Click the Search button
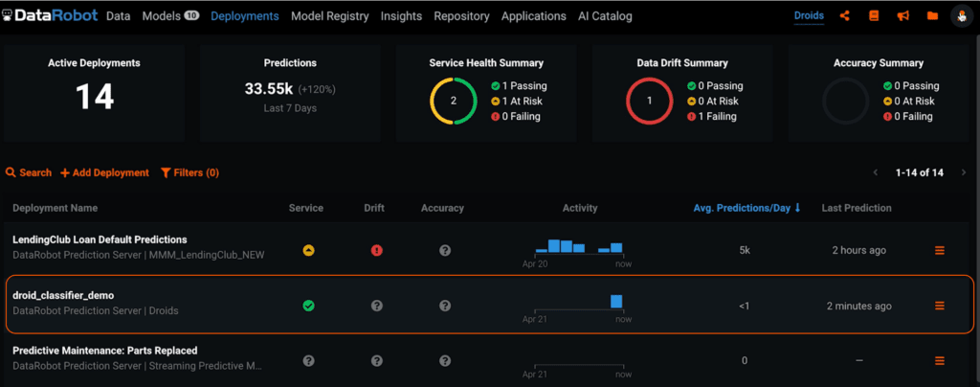 [29, 172]
